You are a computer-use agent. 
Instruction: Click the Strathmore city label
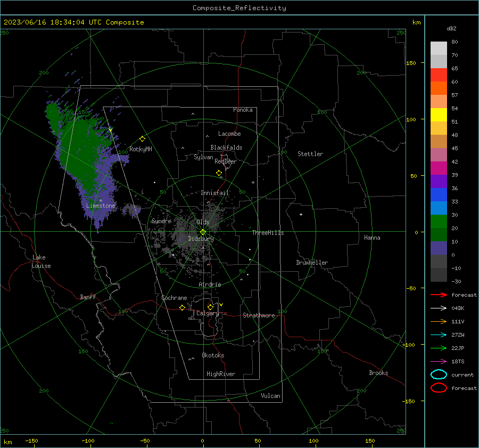point(259,315)
